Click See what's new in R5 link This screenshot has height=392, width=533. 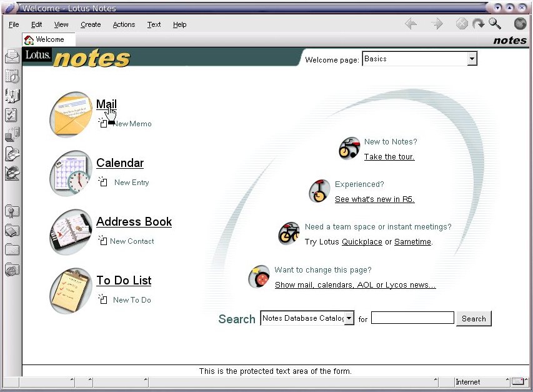tap(374, 199)
